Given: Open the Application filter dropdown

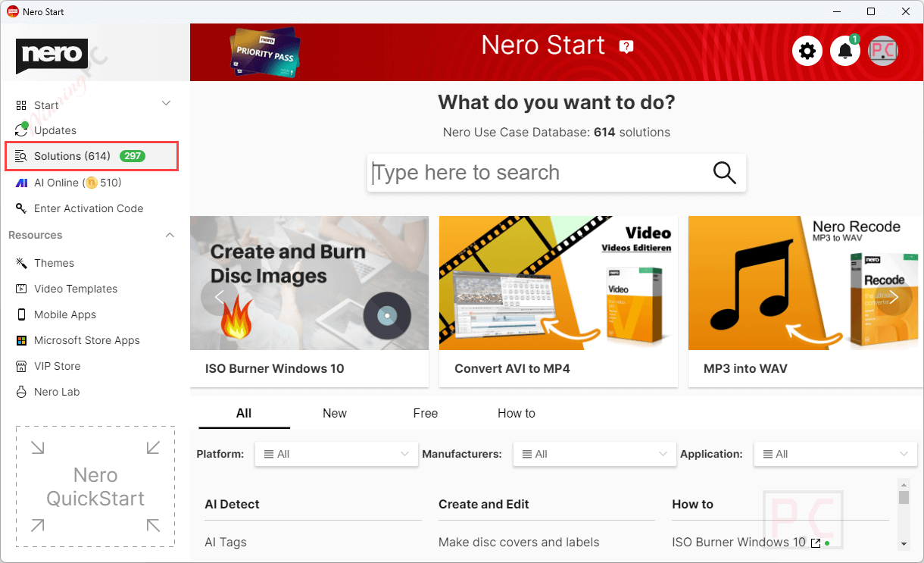Looking at the screenshot, I should [835, 453].
